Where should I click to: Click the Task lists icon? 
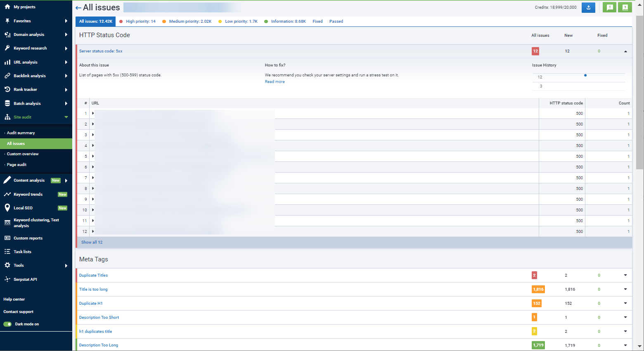7,251
